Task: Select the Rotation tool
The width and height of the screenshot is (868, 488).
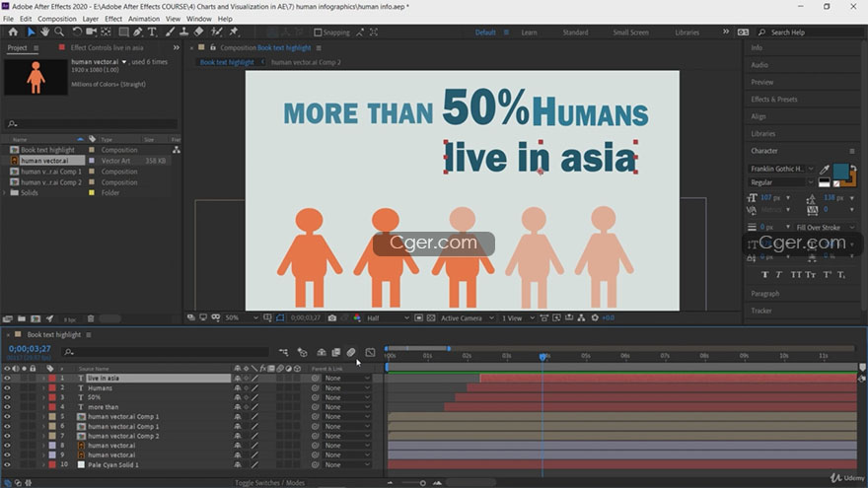Action: 77,33
